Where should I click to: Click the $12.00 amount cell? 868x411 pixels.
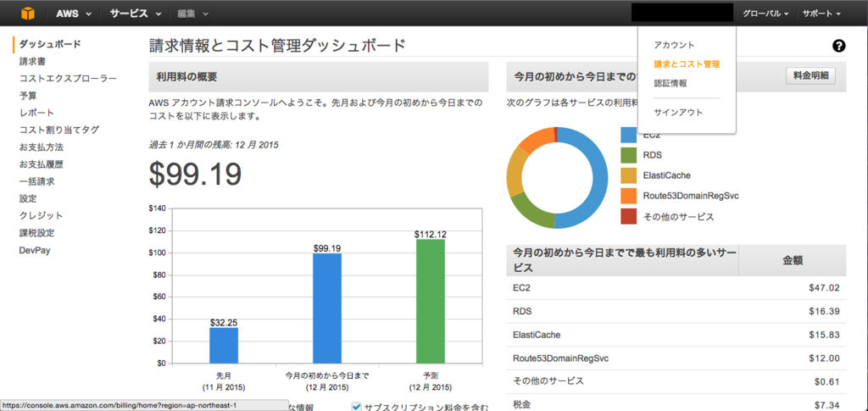[x=824, y=358]
